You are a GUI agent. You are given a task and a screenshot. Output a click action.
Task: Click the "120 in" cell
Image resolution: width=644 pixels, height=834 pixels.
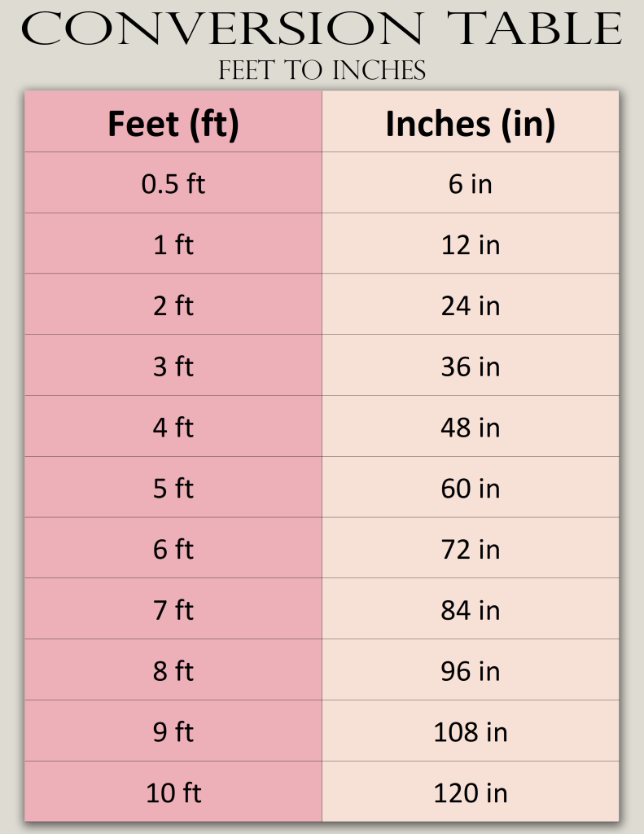click(x=471, y=792)
